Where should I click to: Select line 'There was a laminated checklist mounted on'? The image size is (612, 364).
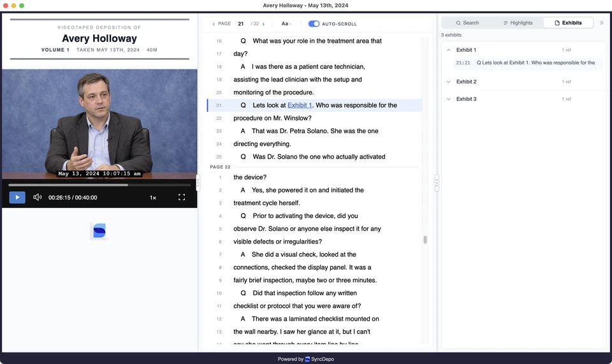point(314,319)
